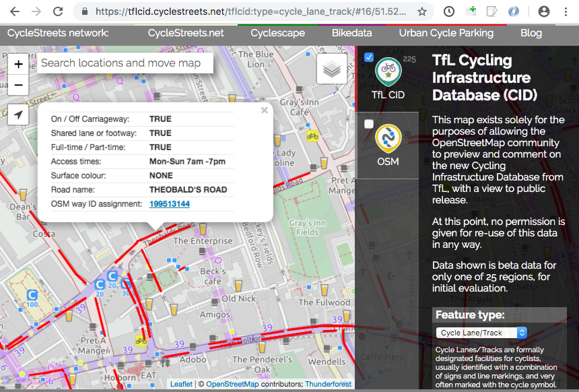
Task: Click the NONE surface colour value
Action: click(161, 176)
